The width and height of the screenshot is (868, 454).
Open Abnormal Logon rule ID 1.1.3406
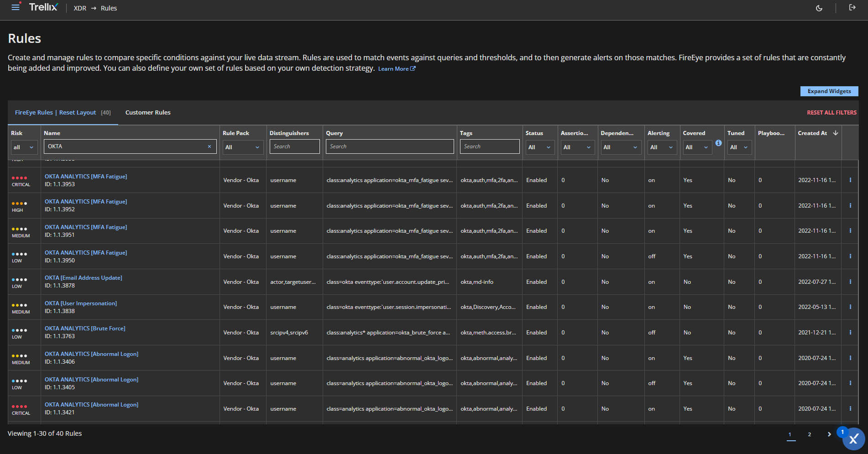(x=91, y=354)
